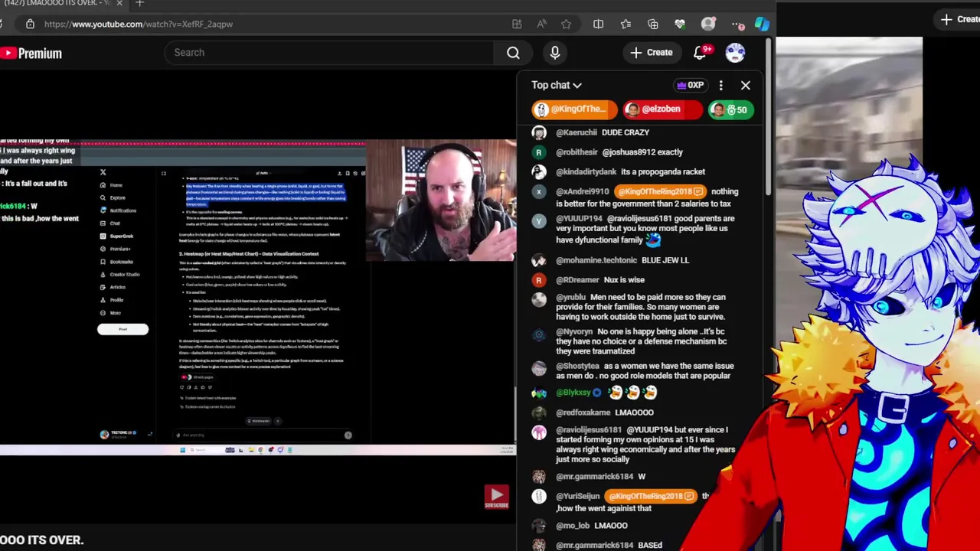Click @Kaeruchii's avatar in chat
980x551 pixels.
coord(539,132)
